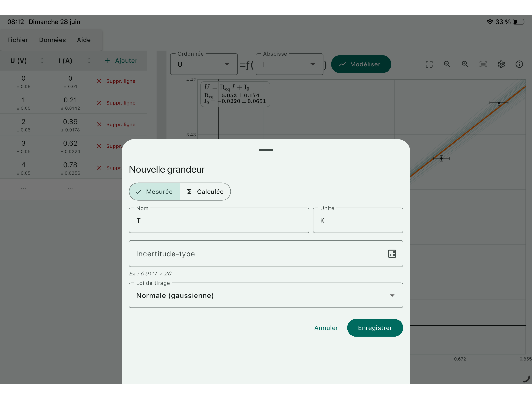Open the Données menu
This screenshot has width=532, height=399.
click(52, 40)
